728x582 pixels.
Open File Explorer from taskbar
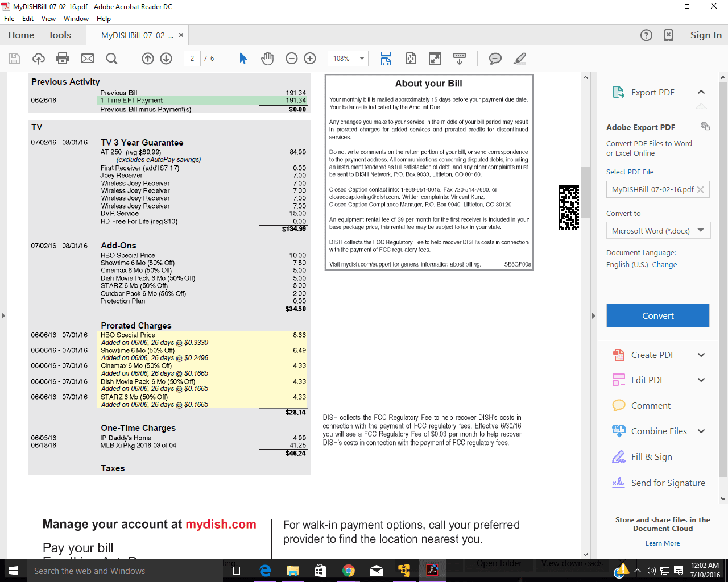point(293,571)
